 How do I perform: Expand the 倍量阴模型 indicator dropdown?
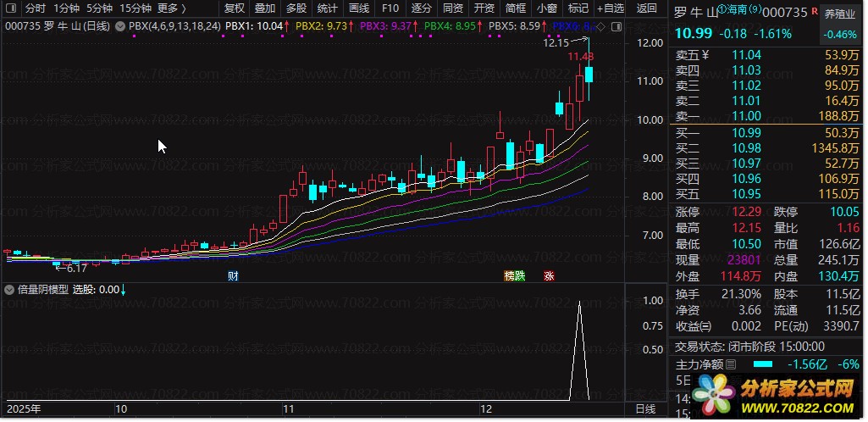point(8,289)
